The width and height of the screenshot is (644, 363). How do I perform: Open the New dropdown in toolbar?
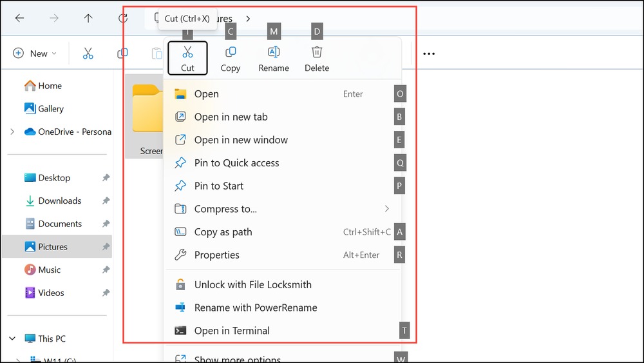pos(35,54)
